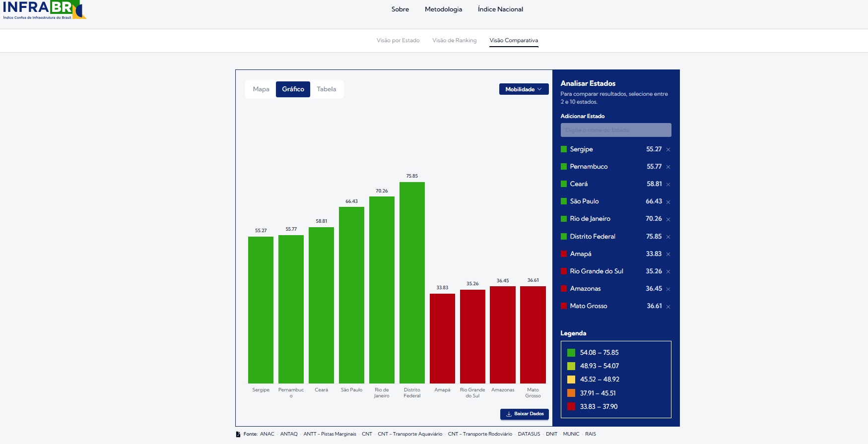868x444 pixels.
Task: Click the Baixar Dados button
Action: tap(524, 414)
